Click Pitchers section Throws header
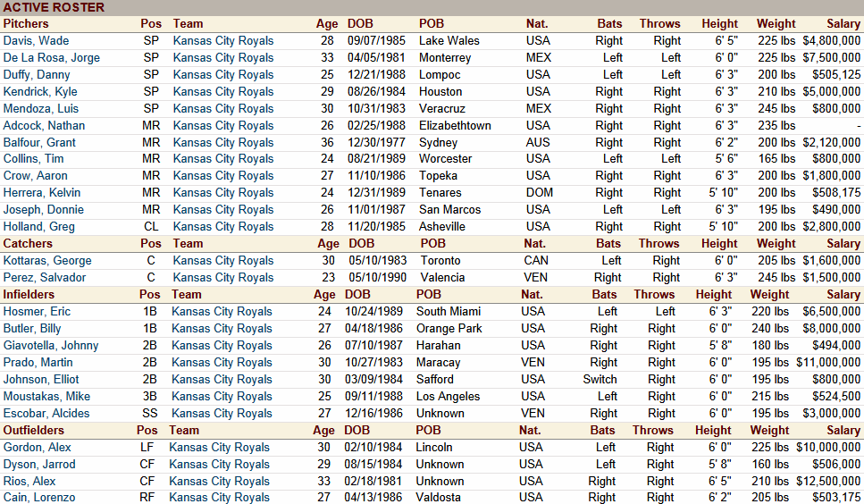Viewport: 864px width, 504px height. pyautogui.click(x=660, y=24)
